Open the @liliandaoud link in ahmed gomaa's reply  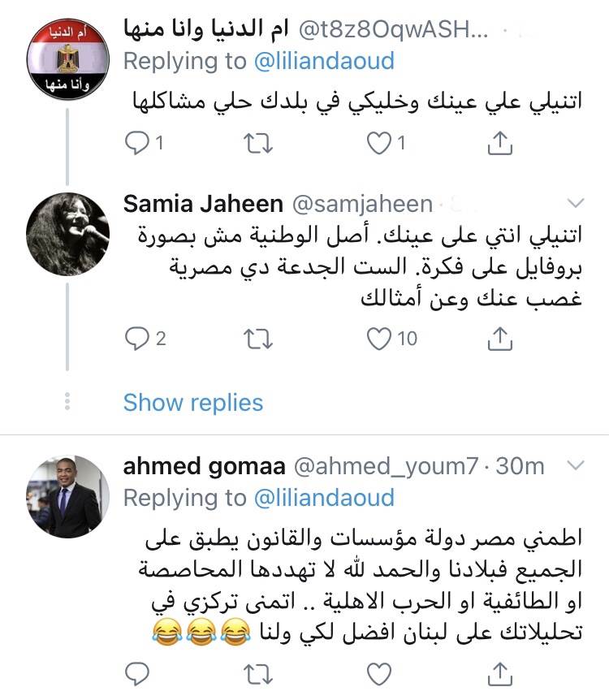pos(325,496)
